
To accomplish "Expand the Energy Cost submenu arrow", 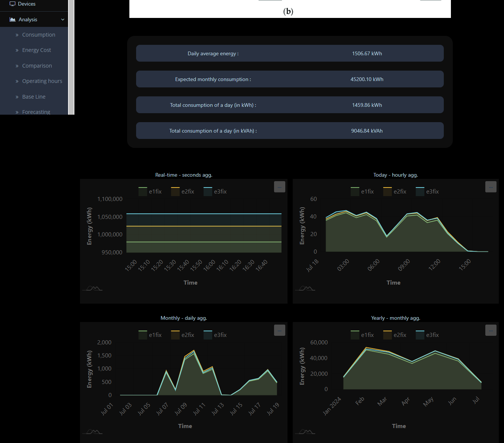I will click(17, 50).
